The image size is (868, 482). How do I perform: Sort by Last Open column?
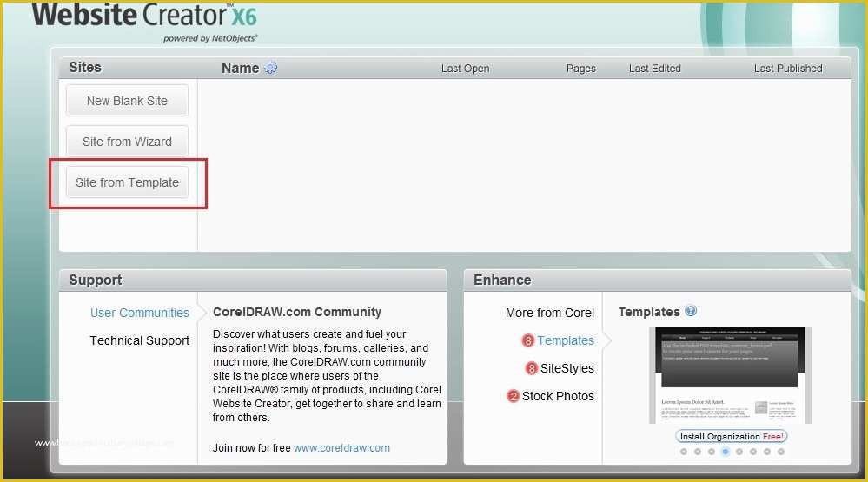point(465,69)
